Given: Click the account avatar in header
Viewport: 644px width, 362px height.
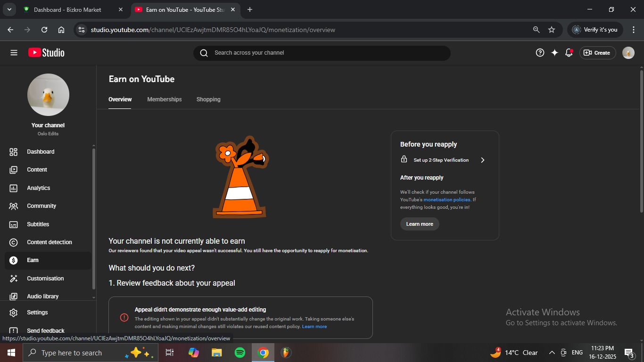Looking at the screenshot, I should click(628, 53).
